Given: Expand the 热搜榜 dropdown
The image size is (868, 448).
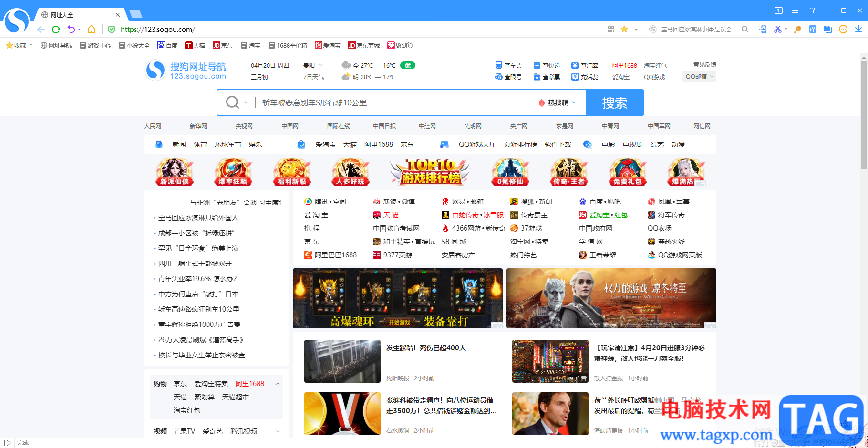Looking at the screenshot, I should [x=574, y=102].
